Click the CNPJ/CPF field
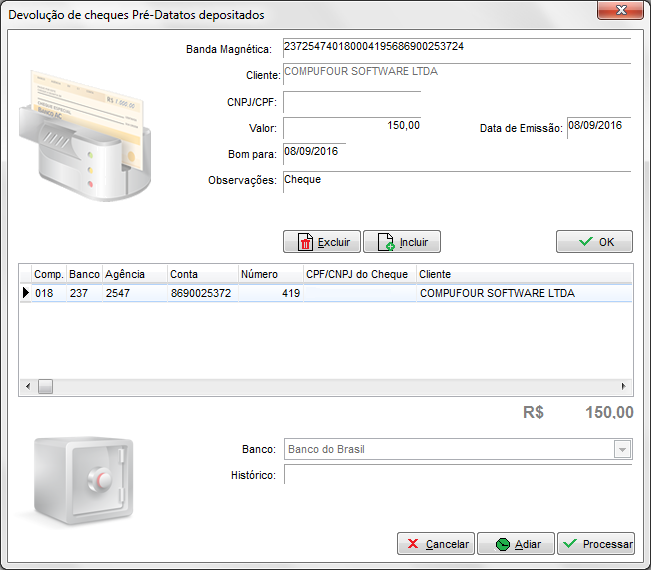 (x=351, y=102)
